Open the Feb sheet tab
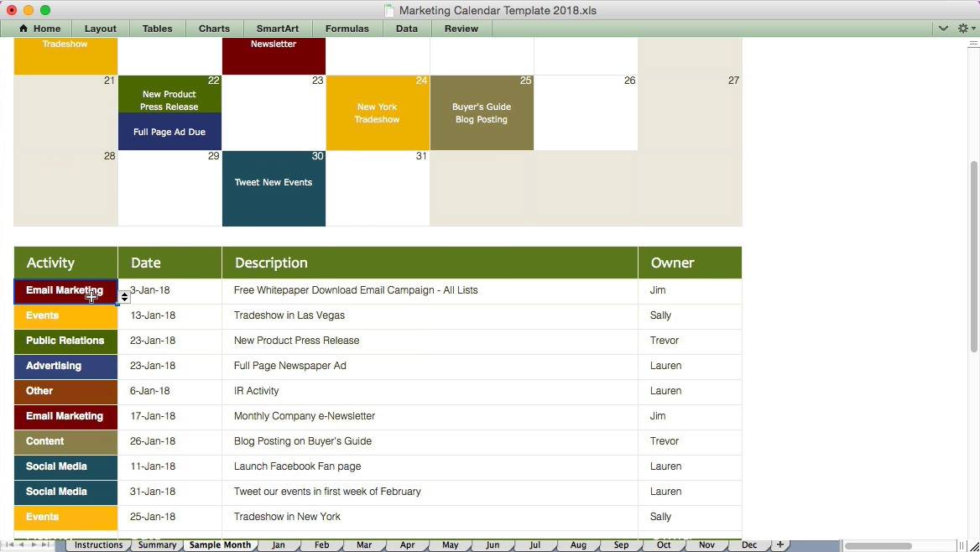This screenshot has width=980, height=552. (x=322, y=545)
